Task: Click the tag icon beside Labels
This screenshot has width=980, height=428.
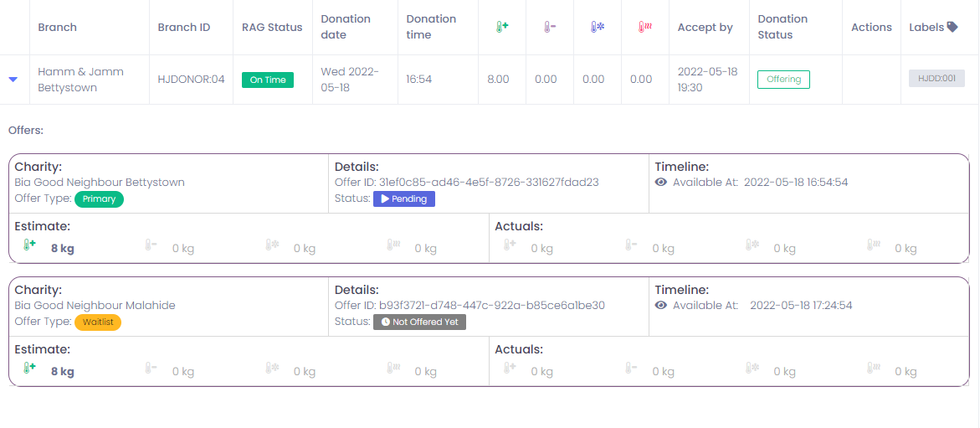Action: (x=952, y=27)
